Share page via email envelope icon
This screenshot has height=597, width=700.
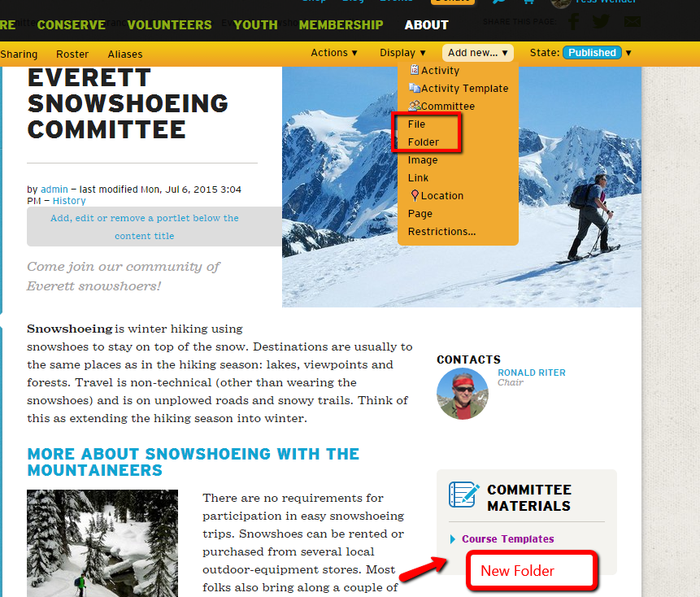pos(633,21)
